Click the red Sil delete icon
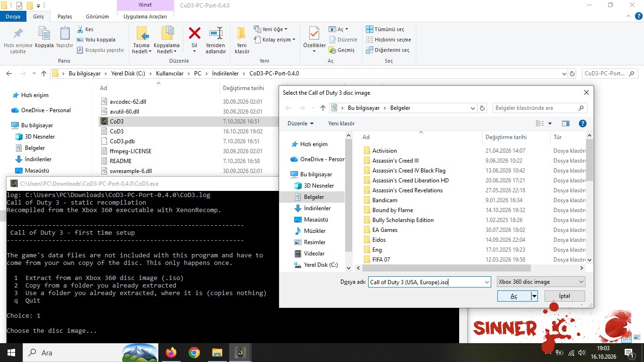 tap(194, 33)
